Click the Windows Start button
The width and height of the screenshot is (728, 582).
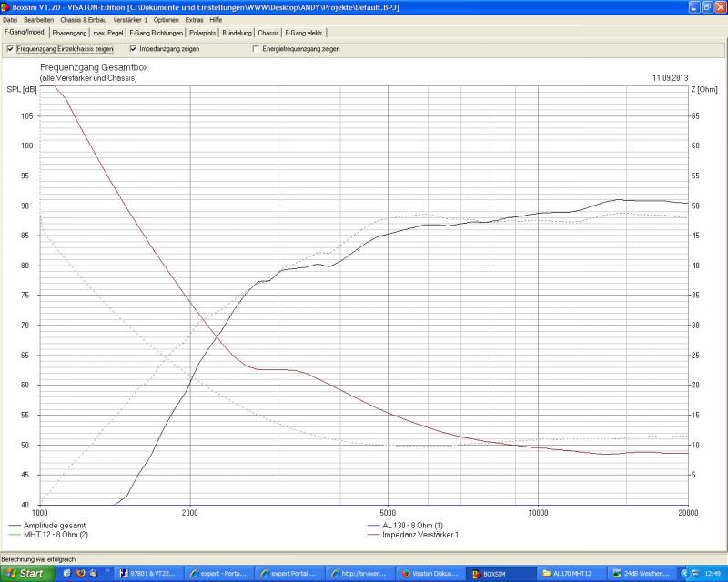tap(25, 574)
